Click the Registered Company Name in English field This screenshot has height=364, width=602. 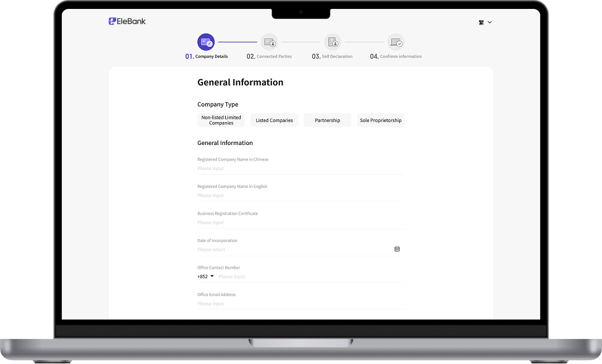point(300,196)
